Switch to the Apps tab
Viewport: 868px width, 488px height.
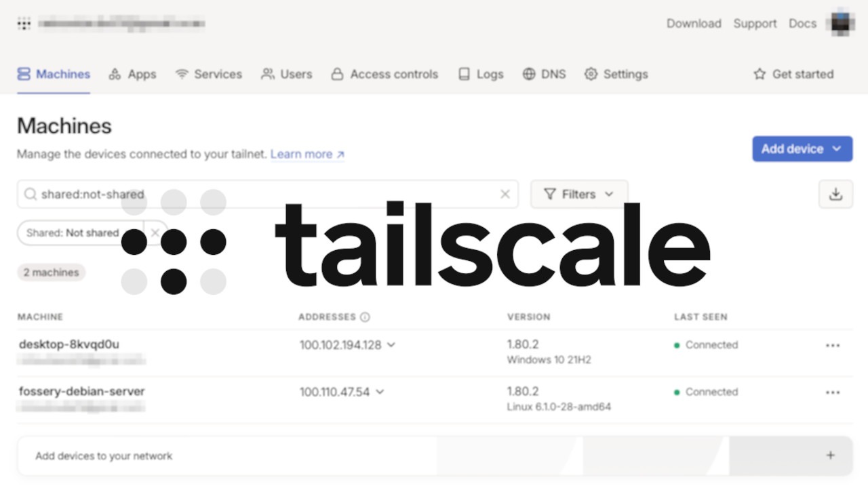click(x=133, y=75)
